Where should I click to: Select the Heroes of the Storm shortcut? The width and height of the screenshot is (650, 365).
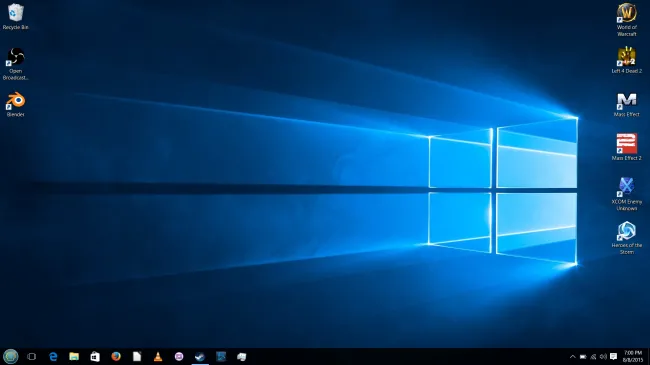pos(626,237)
